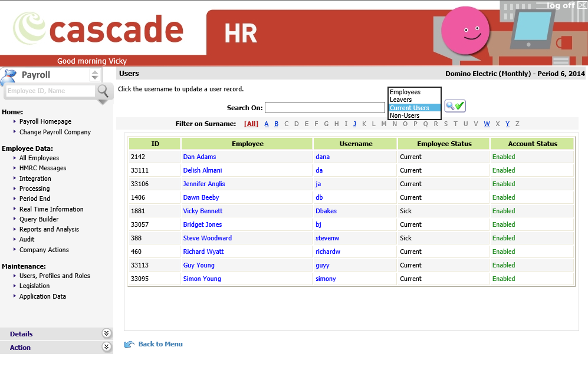The height and width of the screenshot is (367, 588).
Task: Open employee Dan Adams
Action: 199,157
